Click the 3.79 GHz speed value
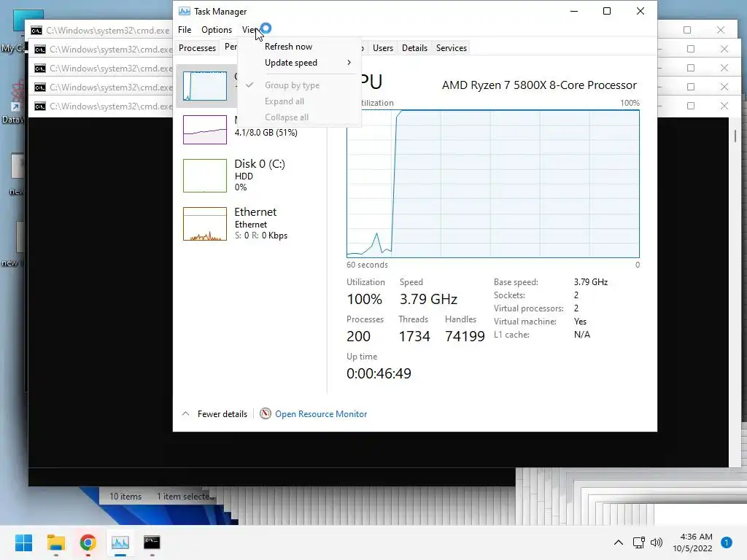The width and height of the screenshot is (747, 560). pos(428,299)
